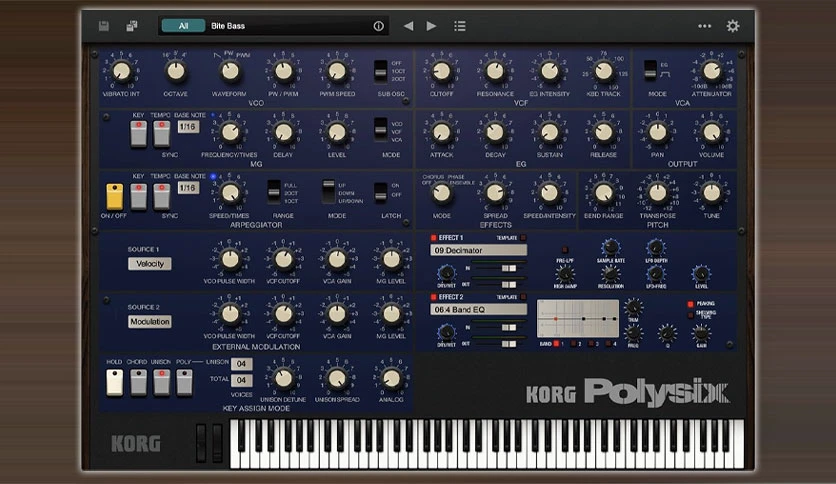Image resolution: width=836 pixels, height=484 pixels.
Task: Go to the previous preset arrow
Action: (x=408, y=26)
